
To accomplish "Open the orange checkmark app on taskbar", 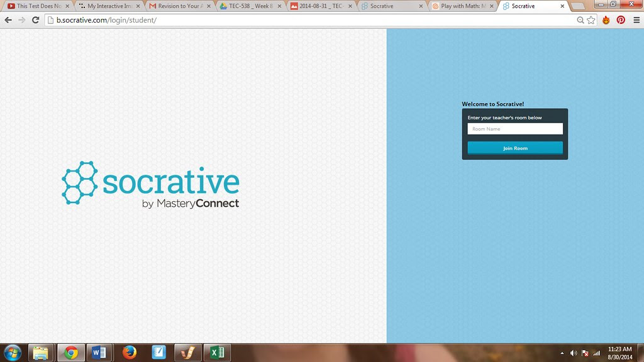I will pyautogui.click(x=187, y=353).
